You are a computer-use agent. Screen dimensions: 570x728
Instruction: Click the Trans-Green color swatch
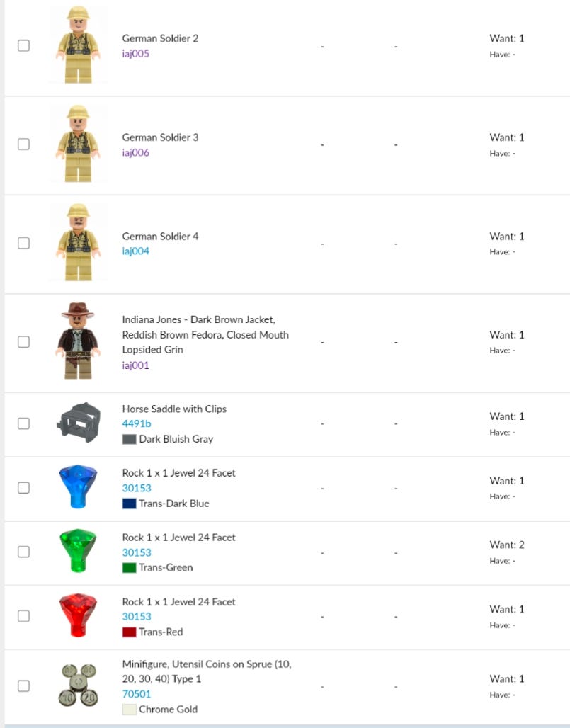129,567
